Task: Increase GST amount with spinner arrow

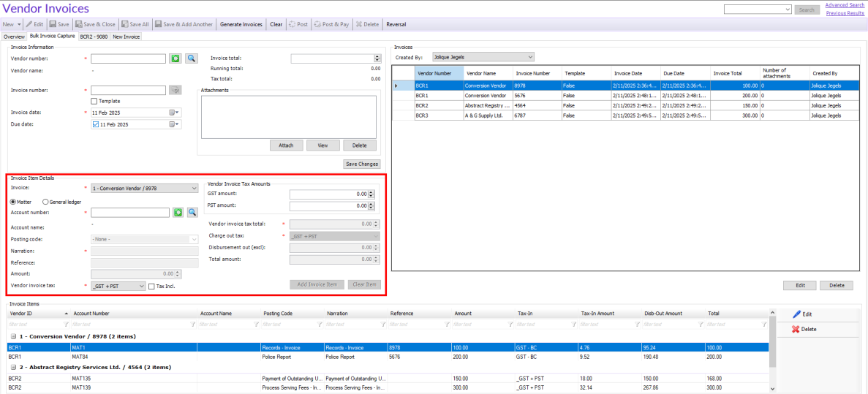Action: point(372,192)
